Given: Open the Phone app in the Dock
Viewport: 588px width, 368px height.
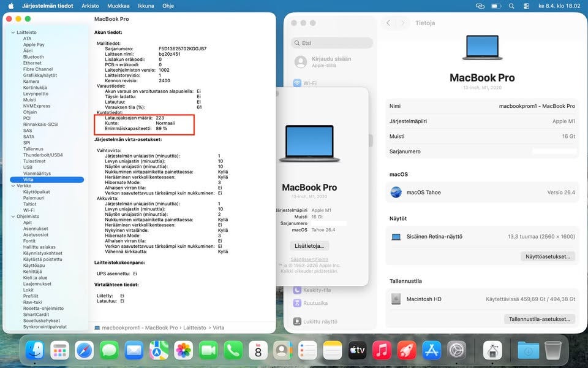Looking at the screenshot, I should [x=233, y=351].
